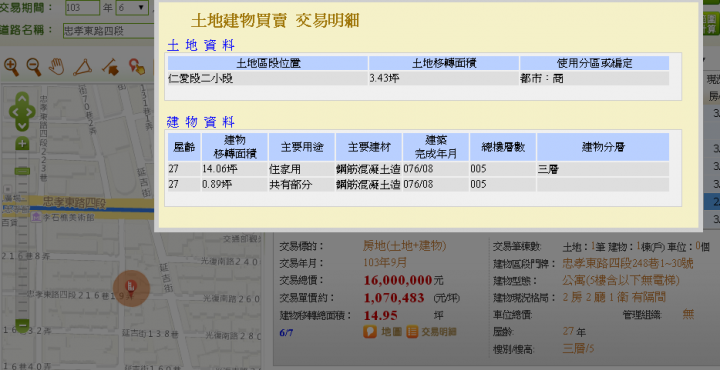This screenshot has width=720, height=370.
Task: Click the 14.95 total area value
Action: [x=380, y=315]
